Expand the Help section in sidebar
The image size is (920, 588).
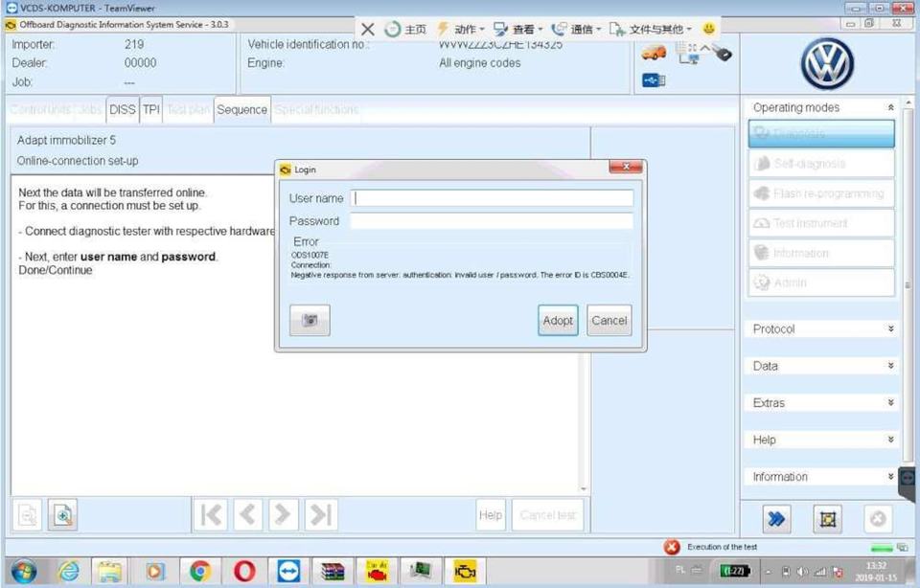(x=890, y=440)
